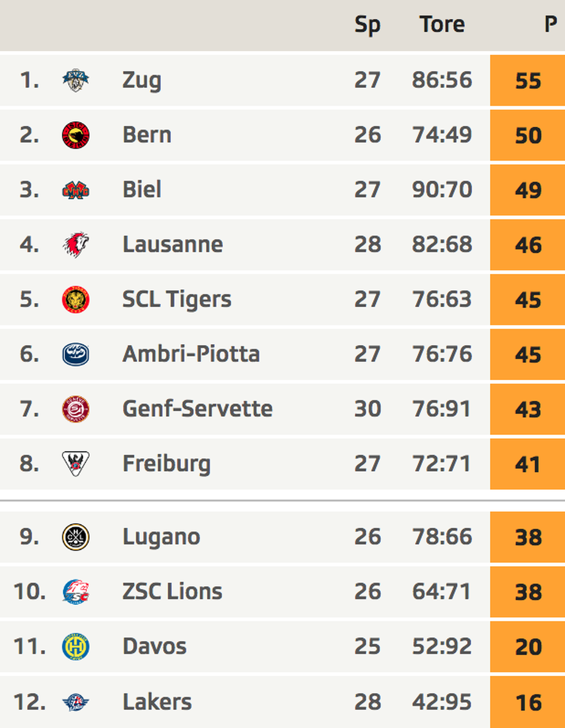
Task: Select the ZSC Lions logo
Action: click(76, 592)
